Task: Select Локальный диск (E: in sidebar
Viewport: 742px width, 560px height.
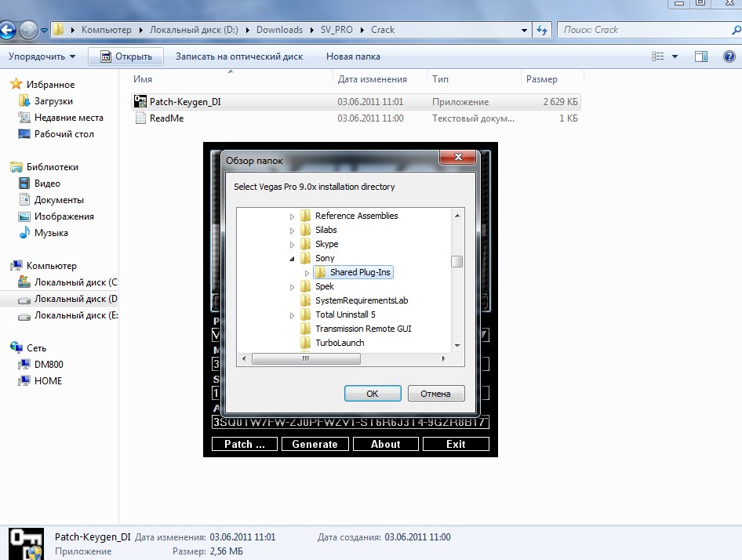Action: coord(75,315)
